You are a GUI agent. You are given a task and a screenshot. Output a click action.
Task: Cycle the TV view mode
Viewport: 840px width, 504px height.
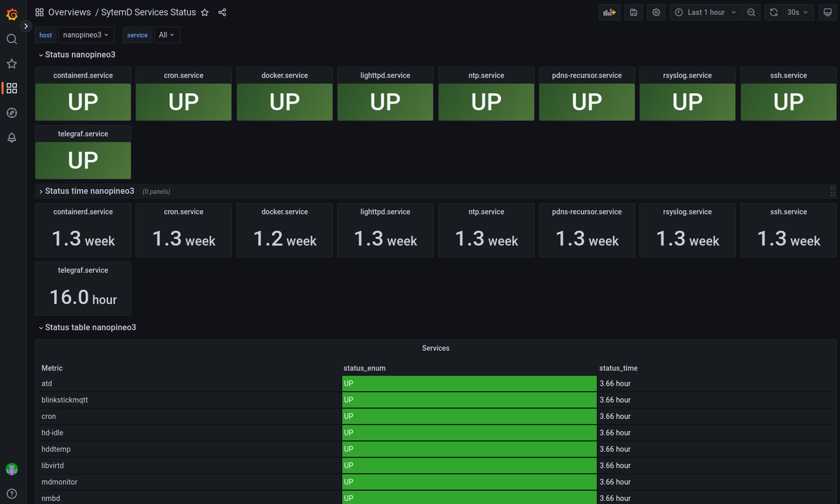click(828, 12)
